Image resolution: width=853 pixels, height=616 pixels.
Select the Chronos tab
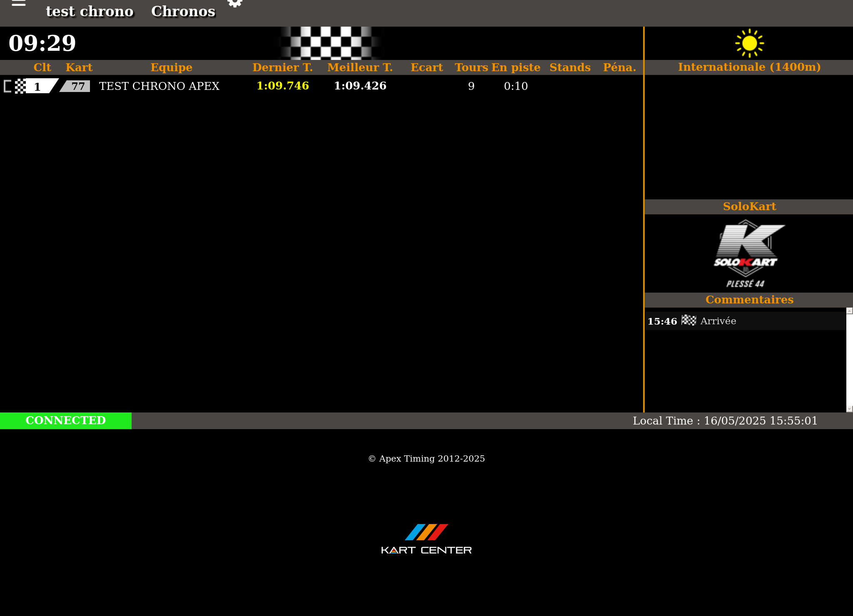coord(183,12)
